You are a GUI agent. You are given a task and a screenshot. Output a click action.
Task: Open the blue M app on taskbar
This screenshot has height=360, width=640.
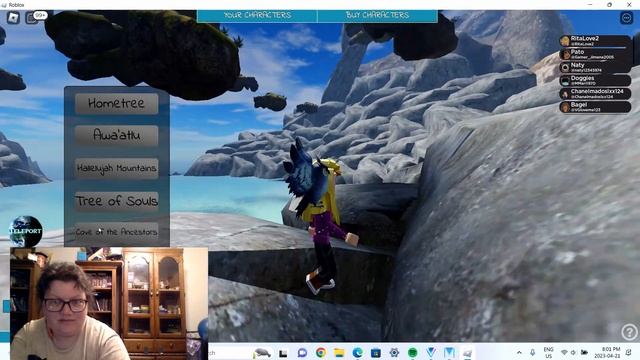coord(449,353)
